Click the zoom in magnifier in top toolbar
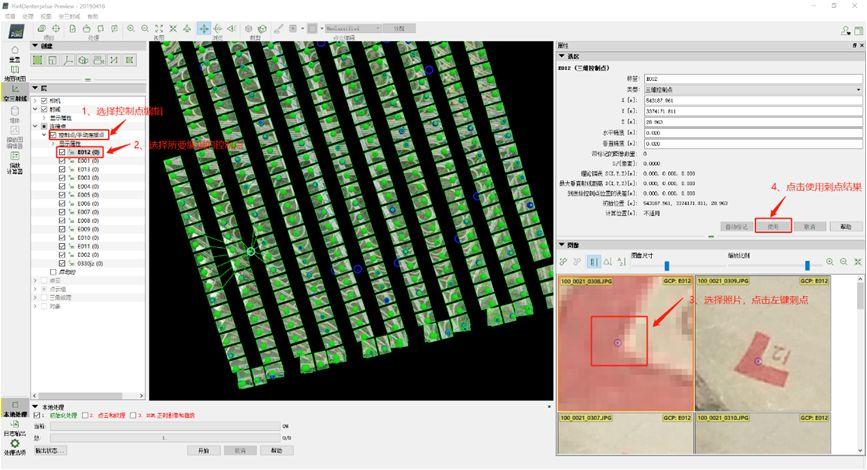Screen dimensions: 867x470 click(128, 29)
